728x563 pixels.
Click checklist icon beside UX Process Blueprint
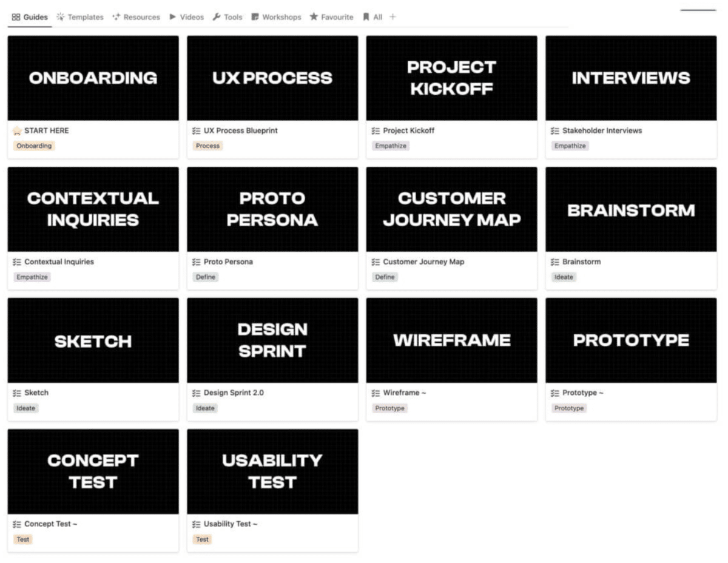tap(196, 130)
